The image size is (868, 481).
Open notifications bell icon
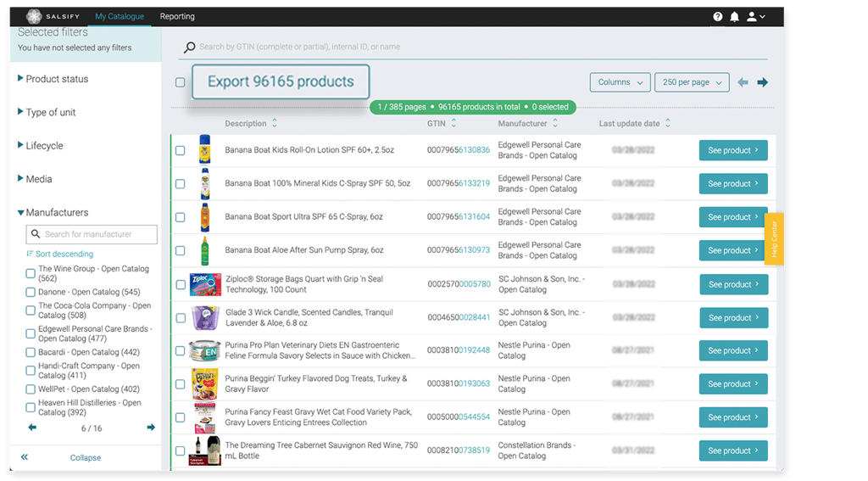point(734,17)
